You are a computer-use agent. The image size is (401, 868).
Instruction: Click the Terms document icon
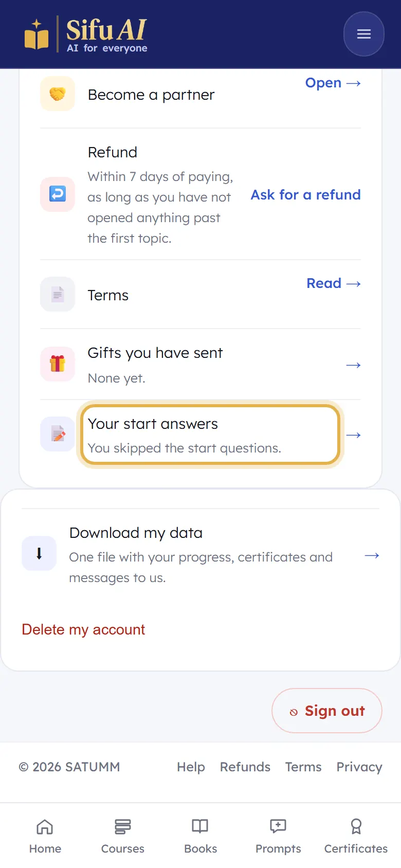pyautogui.click(x=58, y=295)
